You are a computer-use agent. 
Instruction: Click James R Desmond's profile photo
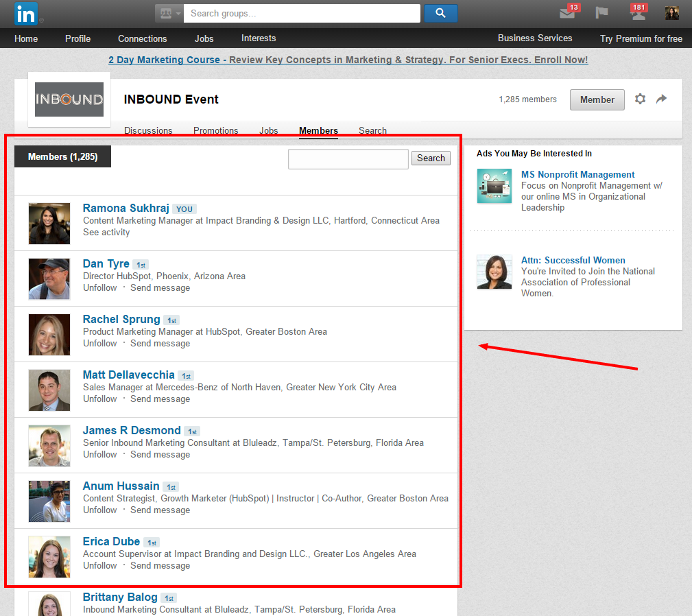coord(49,446)
